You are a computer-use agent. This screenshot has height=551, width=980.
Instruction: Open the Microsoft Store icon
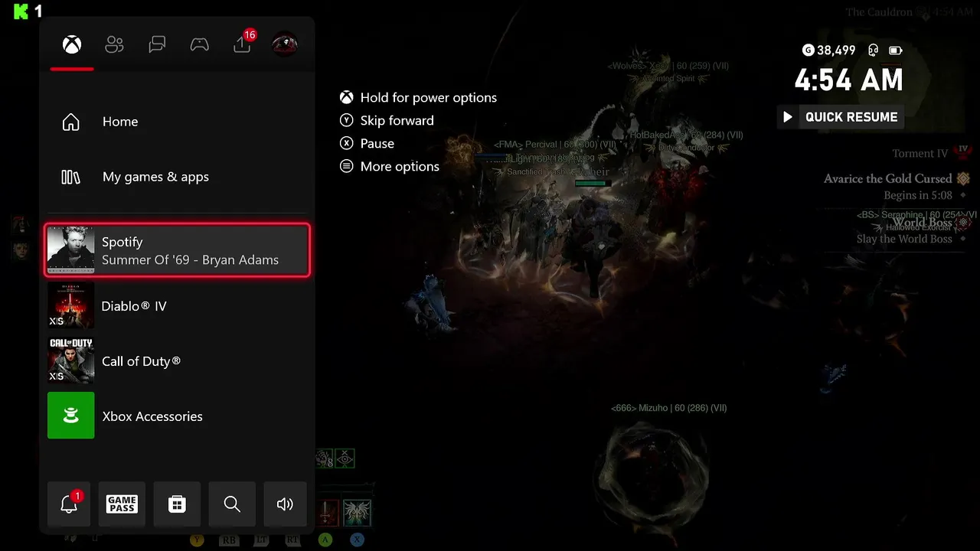(177, 504)
